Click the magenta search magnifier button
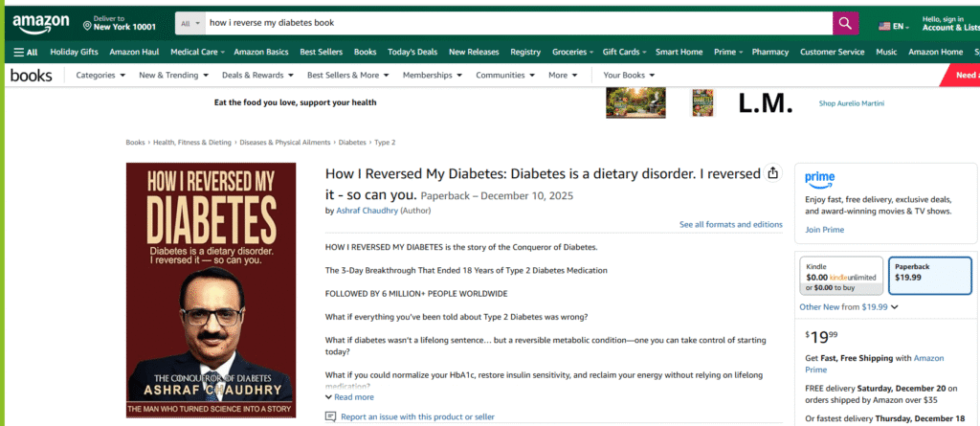The width and height of the screenshot is (980, 426). [x=845, y=23]
